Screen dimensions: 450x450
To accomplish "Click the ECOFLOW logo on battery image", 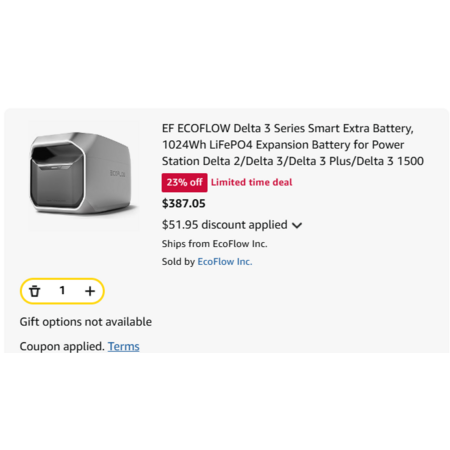I will [117, 173].
